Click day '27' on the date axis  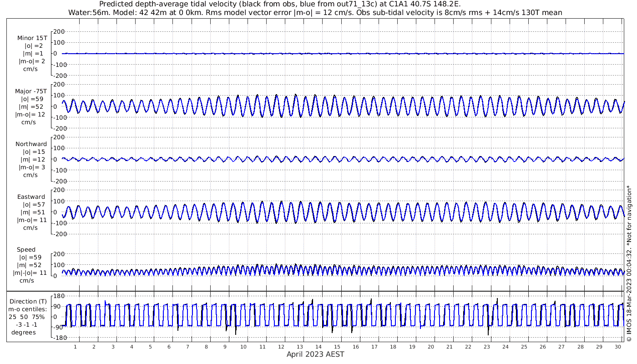(x=561, y=347)
